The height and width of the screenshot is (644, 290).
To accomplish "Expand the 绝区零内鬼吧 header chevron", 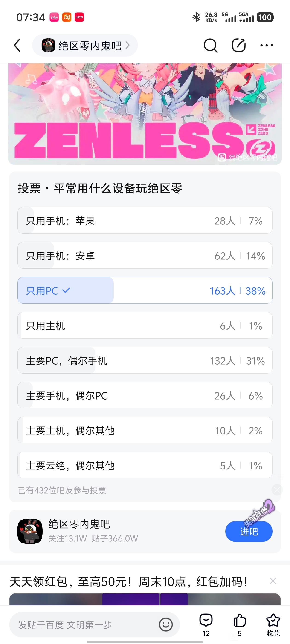I will tap(128, 46).
